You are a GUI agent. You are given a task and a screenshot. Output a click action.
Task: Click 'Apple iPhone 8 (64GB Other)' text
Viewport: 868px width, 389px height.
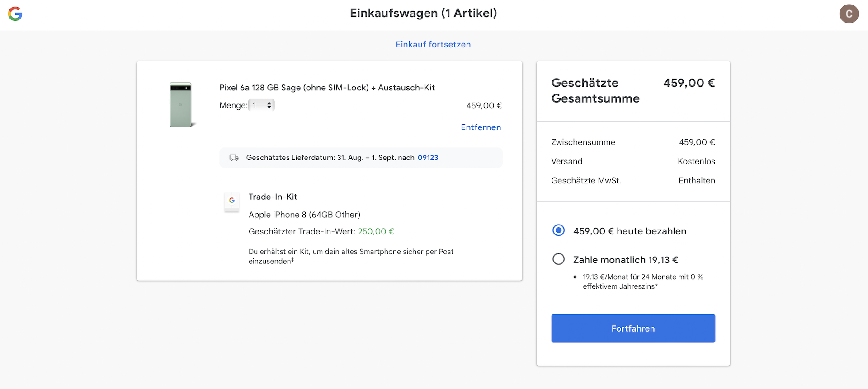click(304, 215)
